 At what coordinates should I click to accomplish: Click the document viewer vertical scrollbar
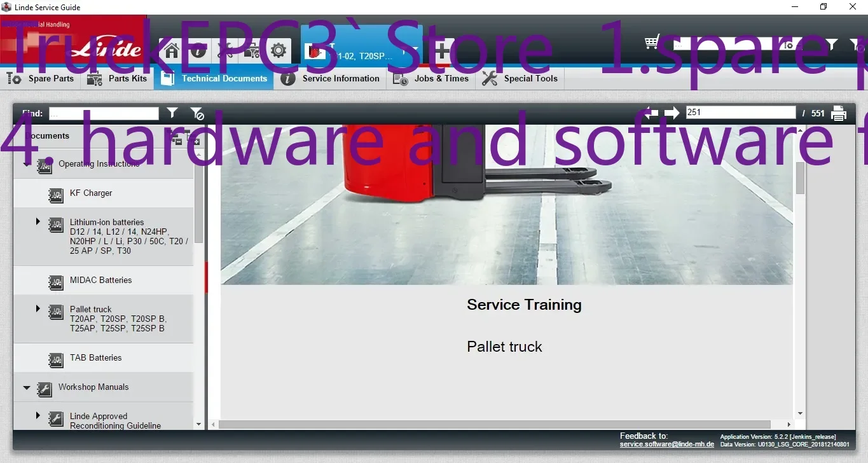coord(800,178)
